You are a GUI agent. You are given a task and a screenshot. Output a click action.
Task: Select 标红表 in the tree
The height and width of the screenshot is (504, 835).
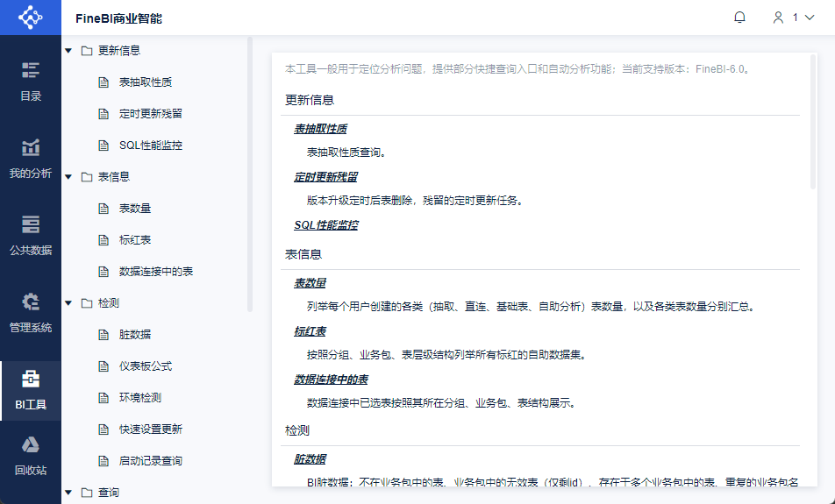[x=135, y=240]
